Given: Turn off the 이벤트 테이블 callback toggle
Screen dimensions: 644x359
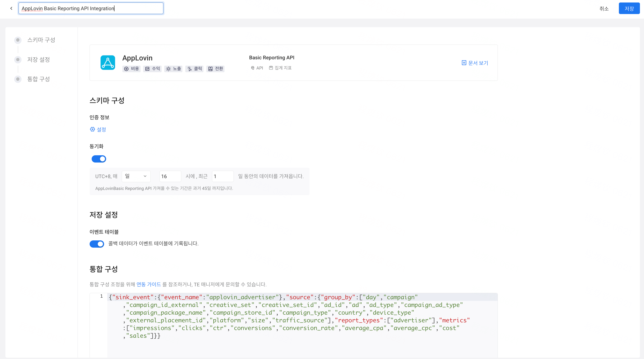Looking at the screenshot, I should click(97, 244).
